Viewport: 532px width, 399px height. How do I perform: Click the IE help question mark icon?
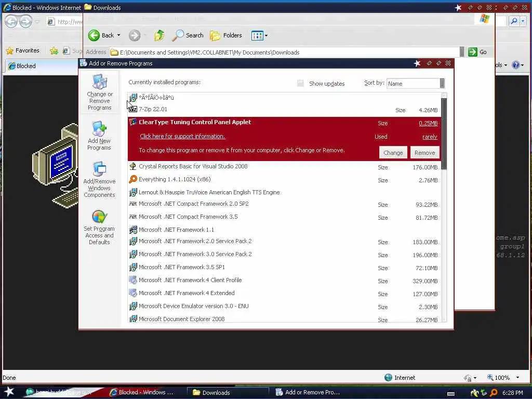pyautogui.click(x=515, y=65)
